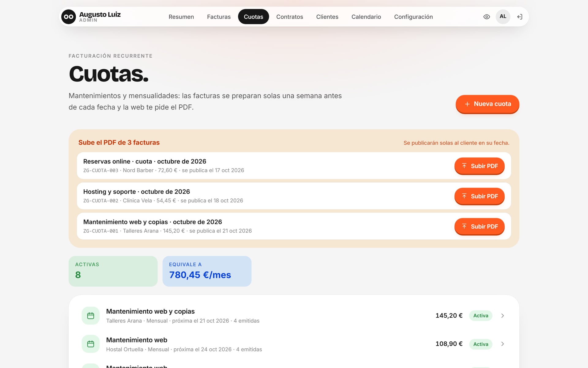Click the ZG-CUOTA-003 Nord Barber details line

click(164, 170)
